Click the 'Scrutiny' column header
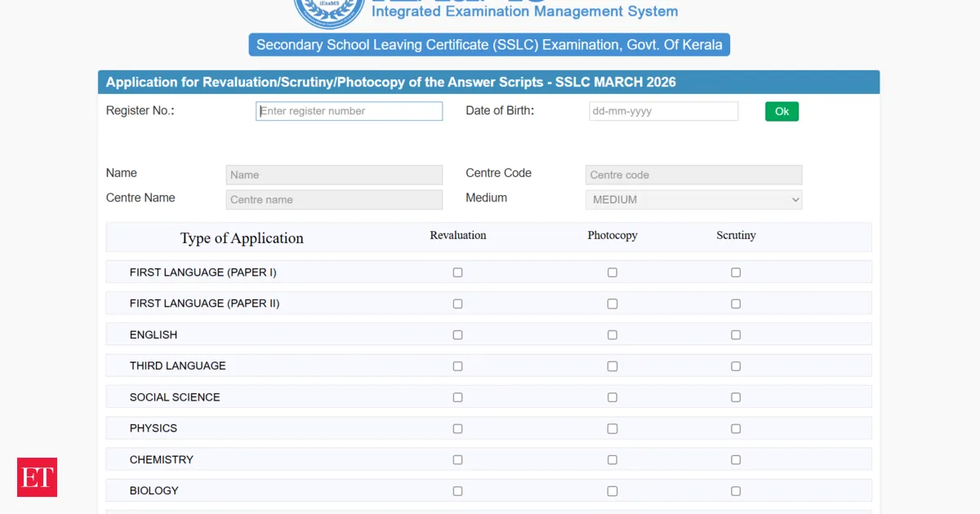 pyautogui.click(x=737, y=235)
